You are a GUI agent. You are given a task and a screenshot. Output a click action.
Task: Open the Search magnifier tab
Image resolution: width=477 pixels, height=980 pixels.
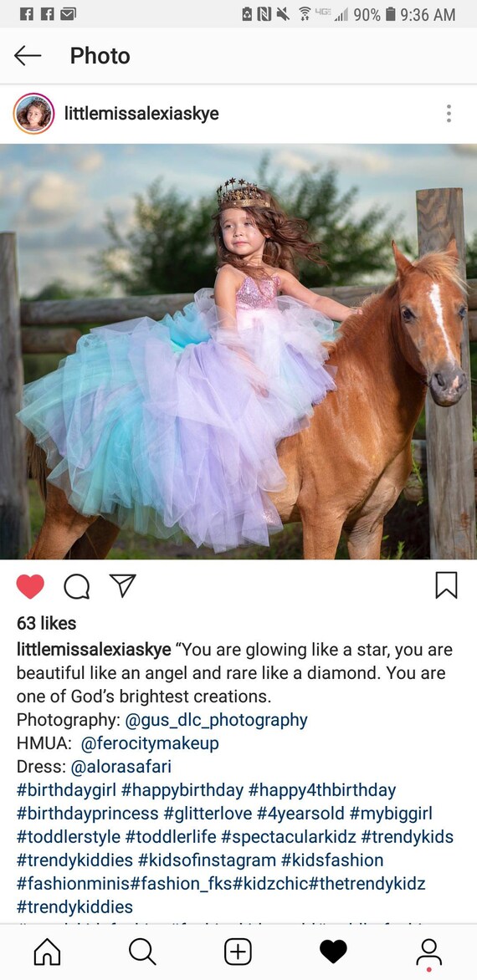click(142, 952)
